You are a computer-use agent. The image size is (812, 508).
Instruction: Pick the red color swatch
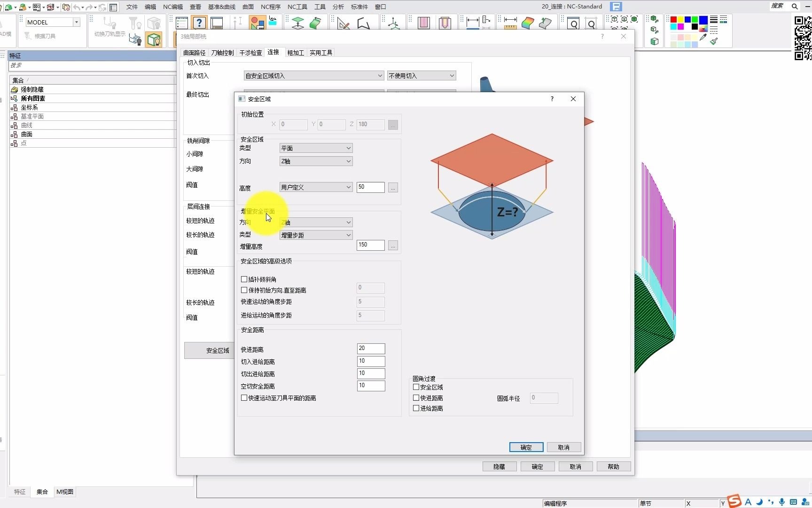(x=673, y=20)
